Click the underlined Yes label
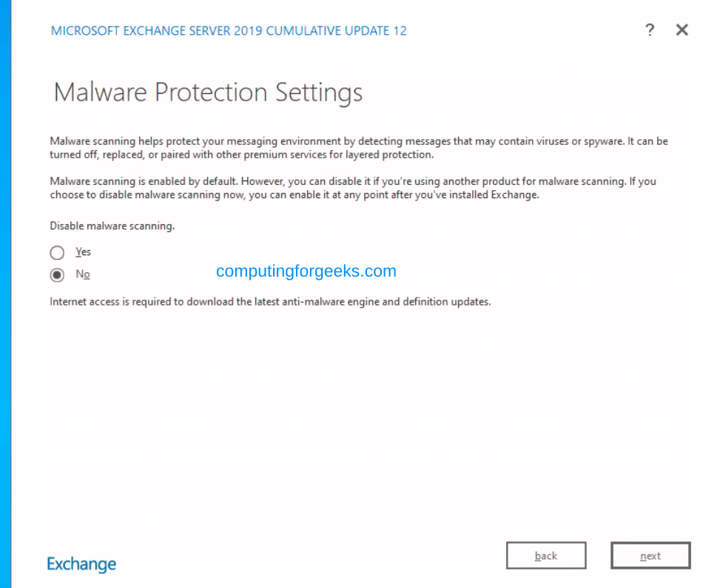 pos(83,251)
